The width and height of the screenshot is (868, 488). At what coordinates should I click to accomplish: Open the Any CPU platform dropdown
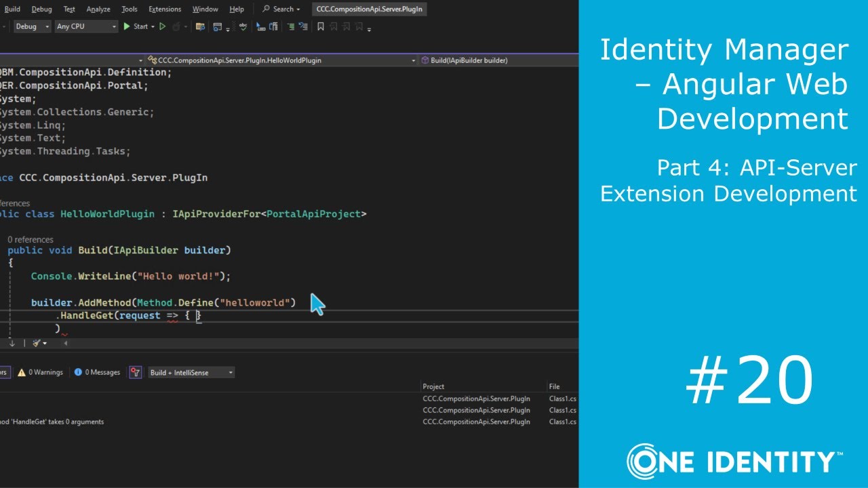pyautogui.click(x=86, y=26)
